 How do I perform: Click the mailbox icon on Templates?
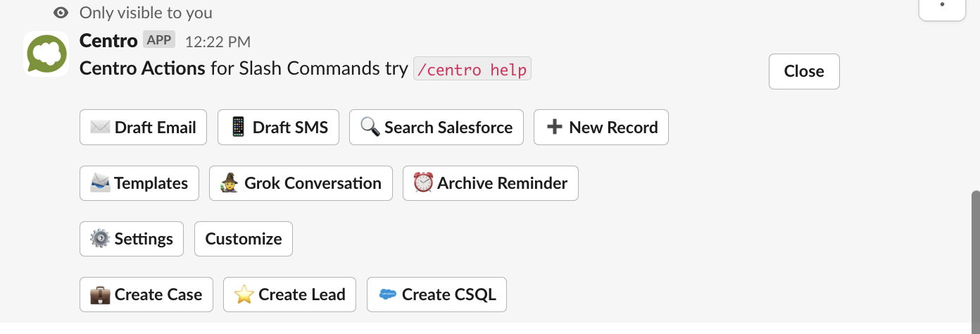coord(101,183)
